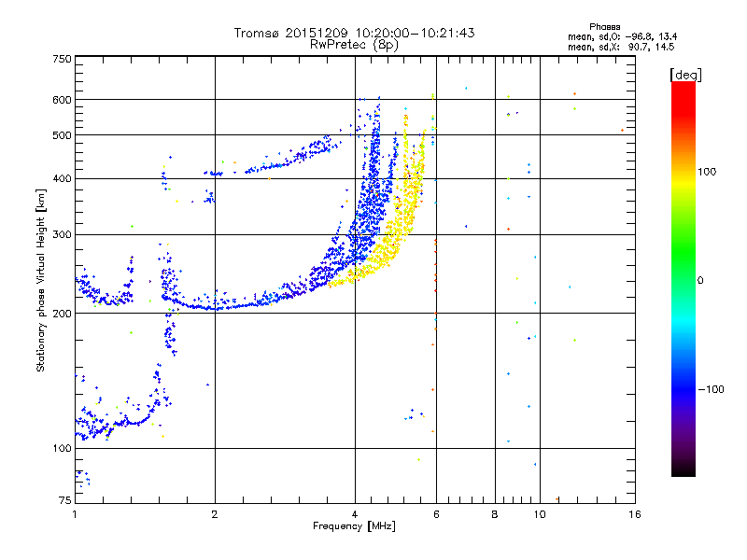Click the y-axis tick label "500"
The height and width of the screenshot is (560, 747).
[62, 135]
